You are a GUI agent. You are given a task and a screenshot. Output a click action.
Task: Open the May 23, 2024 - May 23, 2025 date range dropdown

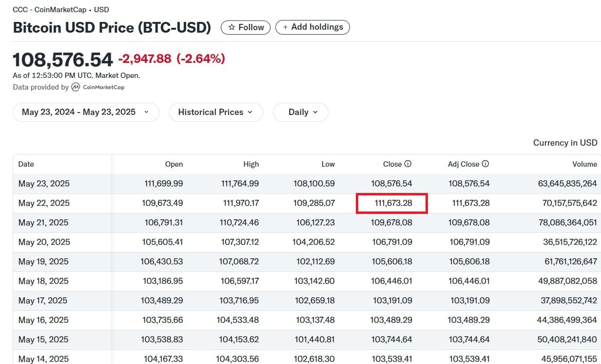(x=86, y=112)
